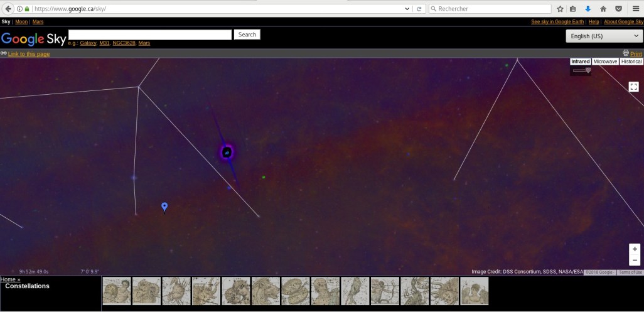
Task: Toggle the Infrared sky layer
Action: click(x=581, y=62)
